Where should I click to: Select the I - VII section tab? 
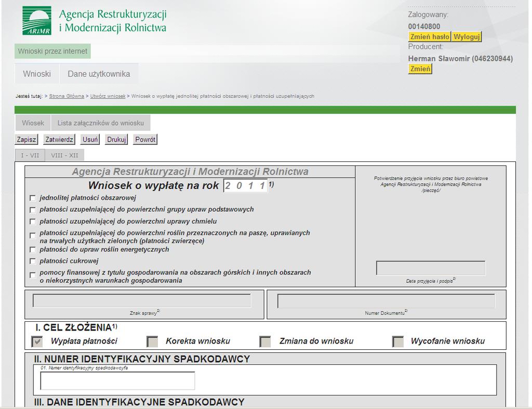[30, 155]
